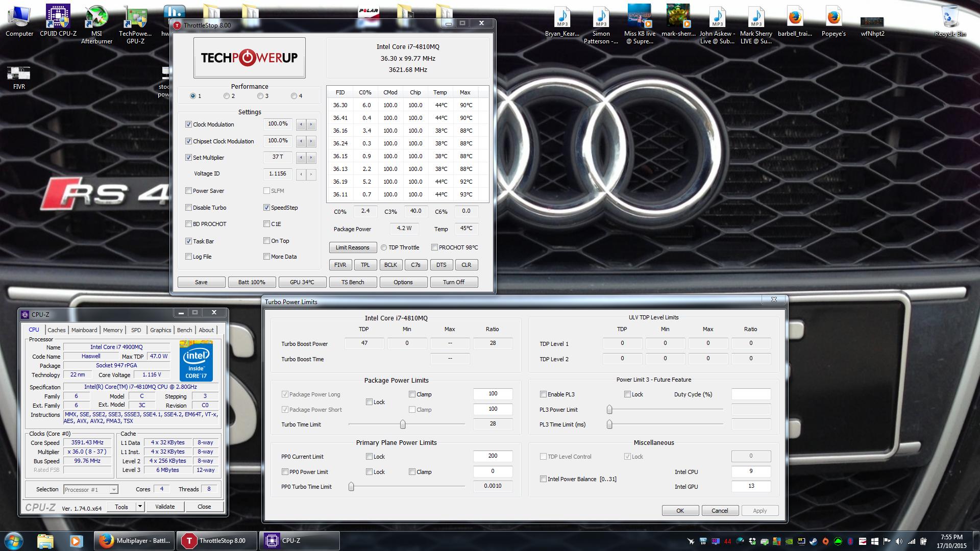Screen dimensions: 980x551
Task: Open the FIVR desktop icon
Action: point(19,78)
